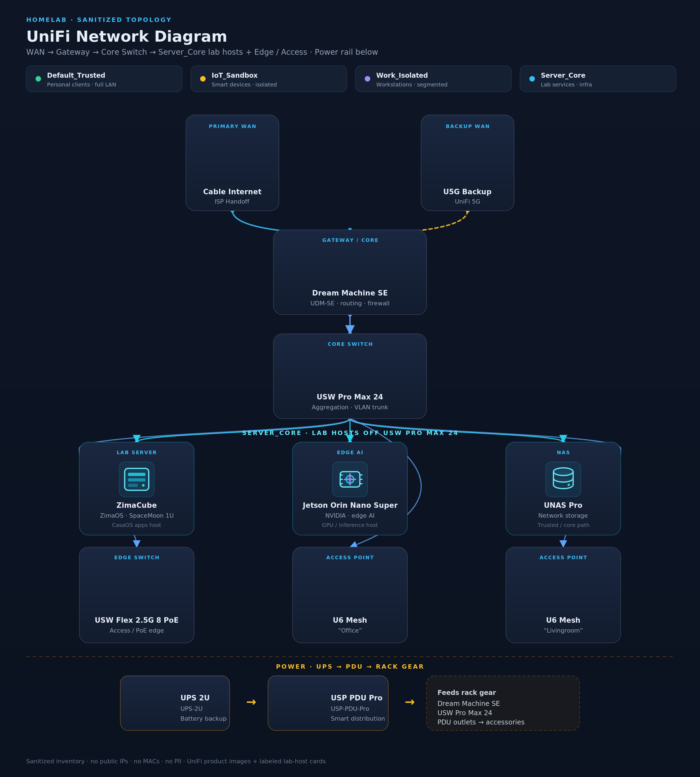Click the purple Work_Isolated legend dot
The height and width of the screenshot is (777, 700).
(367, 79)
